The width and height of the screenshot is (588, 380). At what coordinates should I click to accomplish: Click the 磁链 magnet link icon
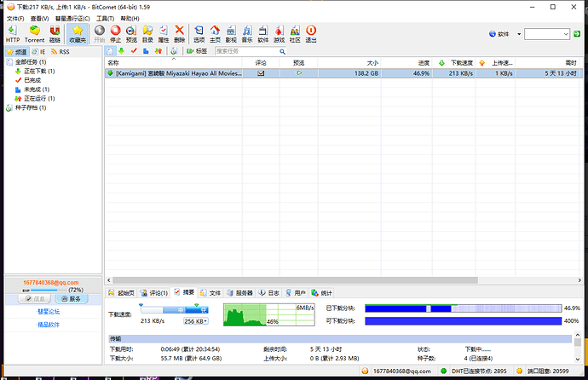[x=55, y=34]
